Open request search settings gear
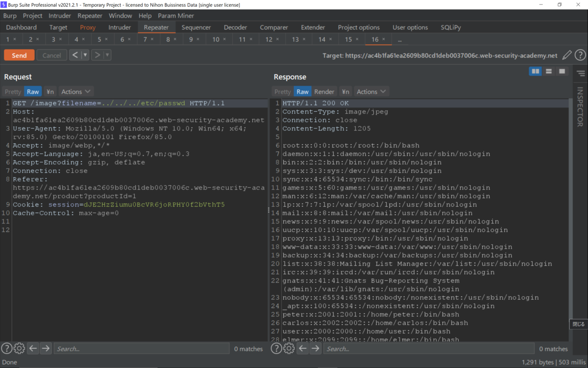Screen dimensions: 588x368 click(x=19, y=348)
